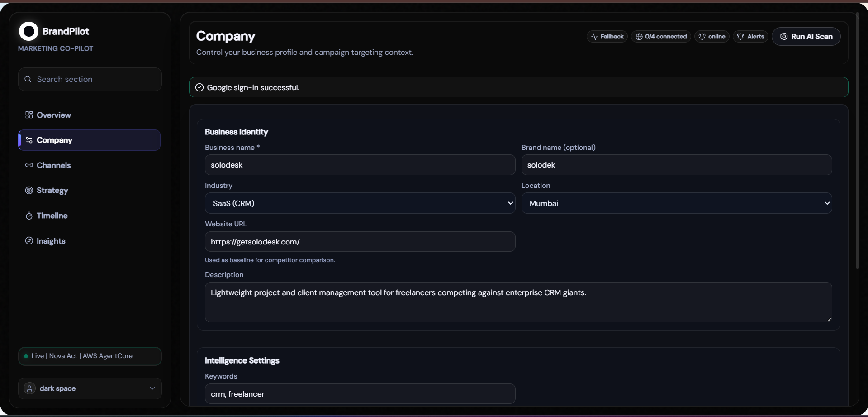Click the user avatar icon beside dark space
The image size is (868, 417).
coord(29,388)
